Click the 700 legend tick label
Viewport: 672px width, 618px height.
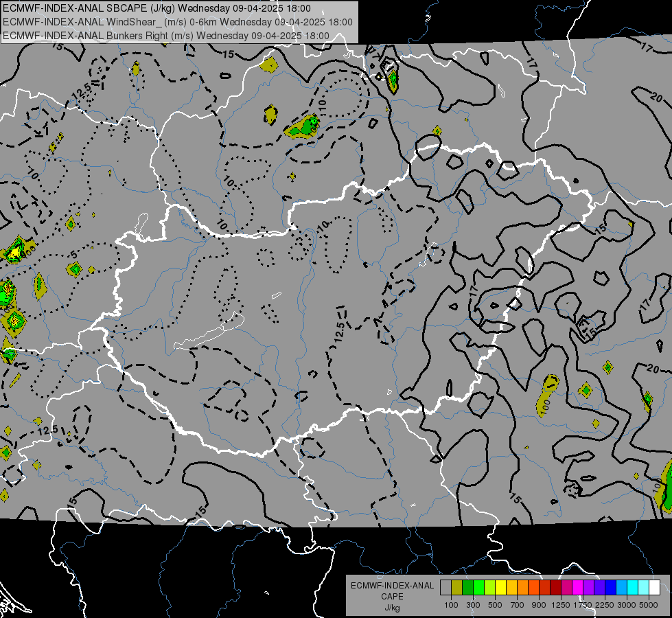click(518, 605)
